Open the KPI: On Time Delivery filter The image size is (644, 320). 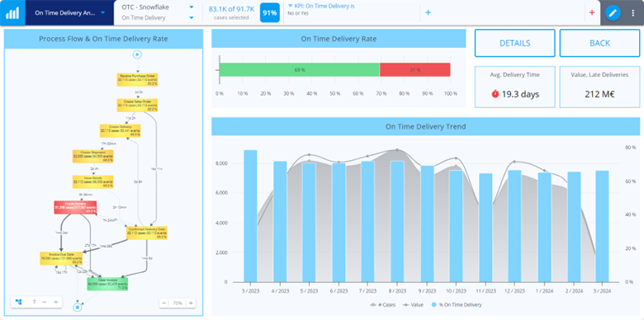[x=321, y=6]
